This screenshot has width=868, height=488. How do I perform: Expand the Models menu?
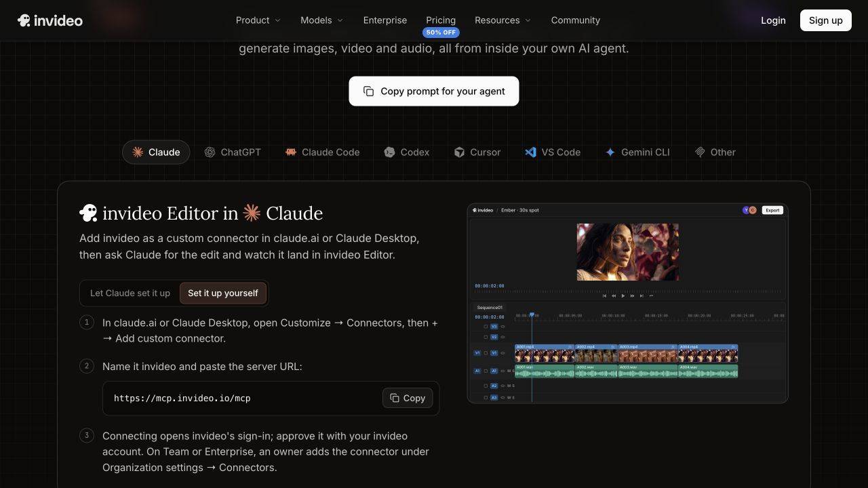pyautogui.click(x=322, y=20)
